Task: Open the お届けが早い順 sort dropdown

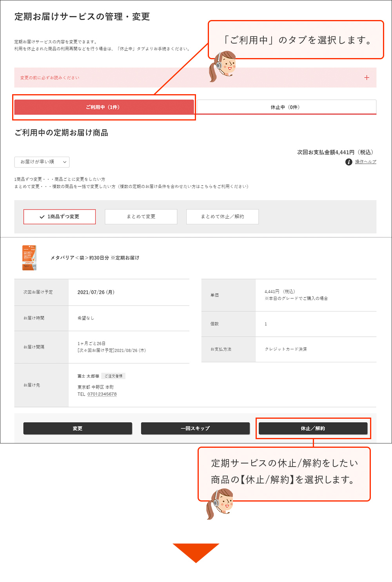Action: [41, 162]
